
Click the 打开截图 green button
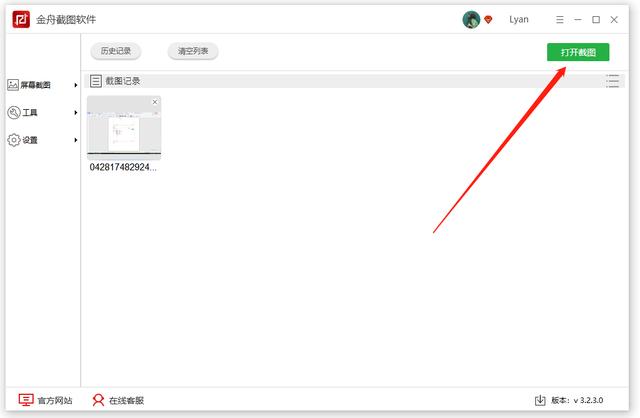click(x=577, y=52)
